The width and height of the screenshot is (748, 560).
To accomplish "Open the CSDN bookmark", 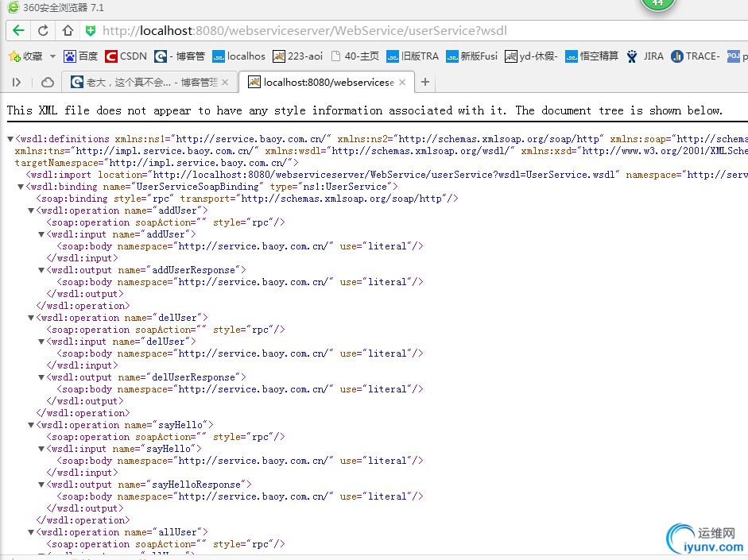I will click(126, 56).
